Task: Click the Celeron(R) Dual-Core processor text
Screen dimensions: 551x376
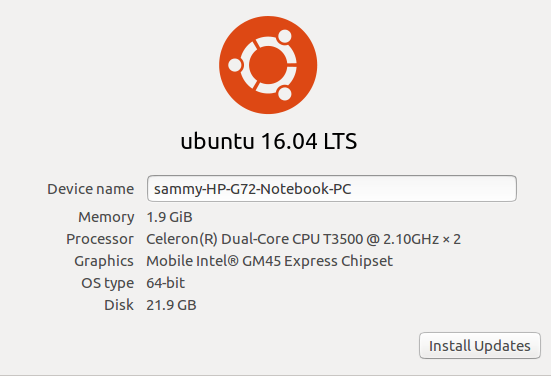Action: pos(303,239)
